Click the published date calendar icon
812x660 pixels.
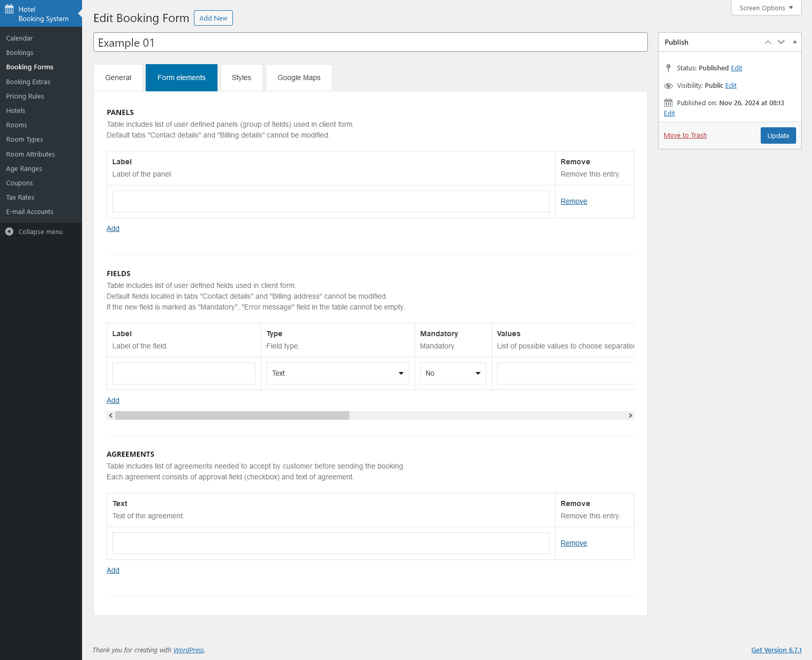pyautogui.click(x=668, y=103)
